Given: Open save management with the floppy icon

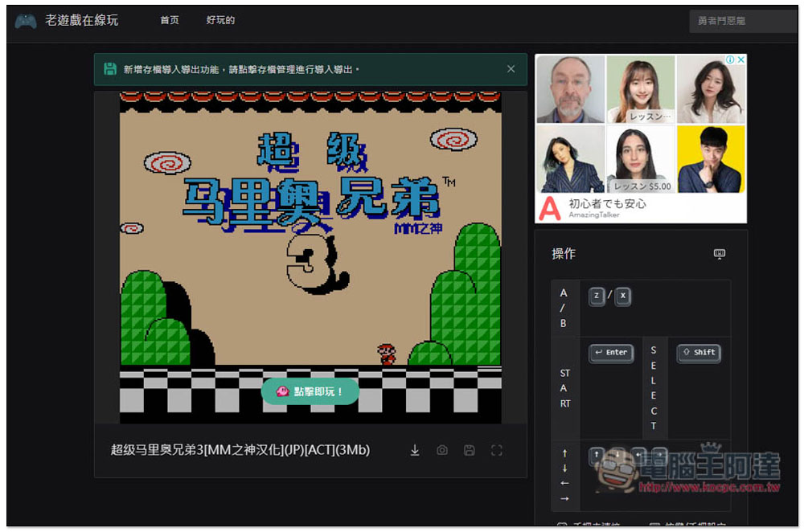Looking at the screenshot, I should tap(470, 450).
